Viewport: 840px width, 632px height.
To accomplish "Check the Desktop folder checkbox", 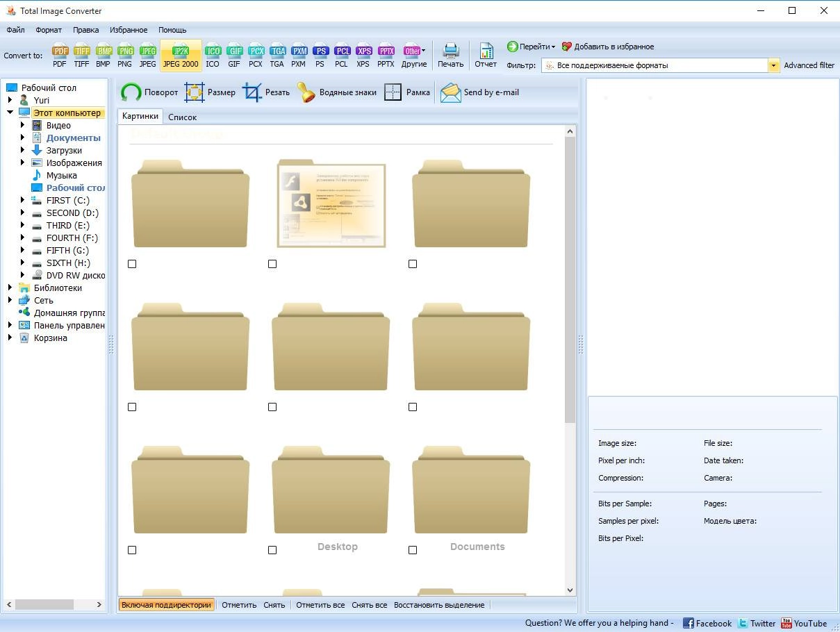I will point(272,550).
